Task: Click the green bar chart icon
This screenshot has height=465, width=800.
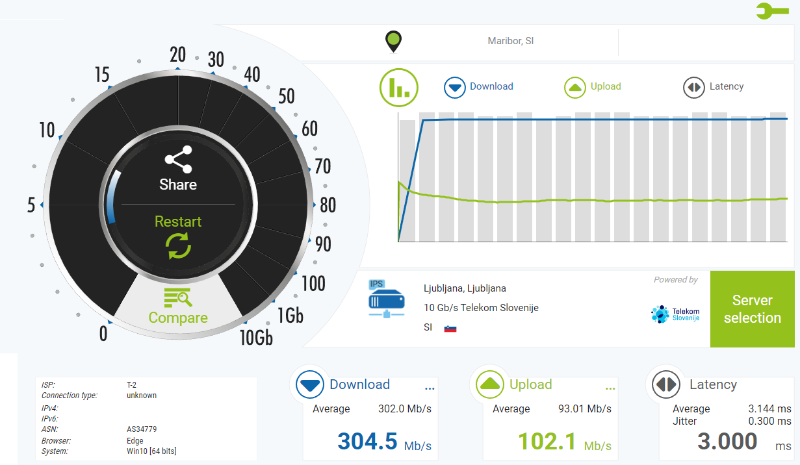Action: point(398,87)
